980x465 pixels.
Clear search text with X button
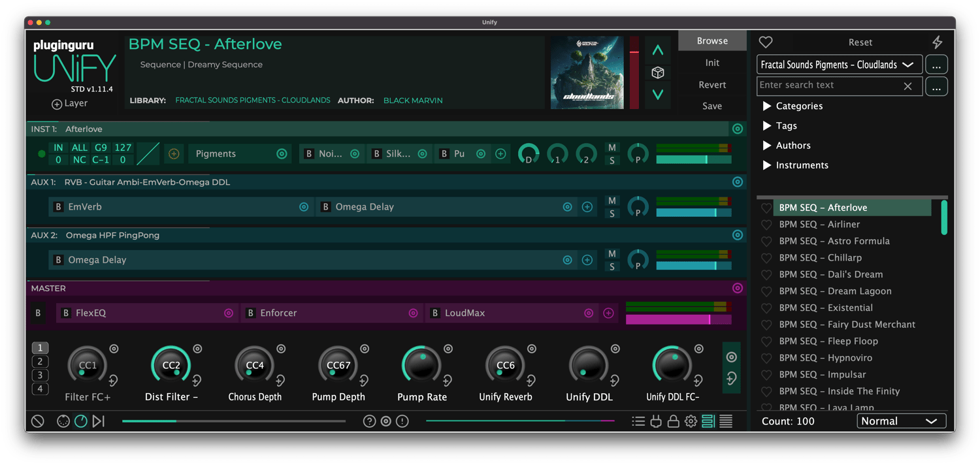coord(907,86)
